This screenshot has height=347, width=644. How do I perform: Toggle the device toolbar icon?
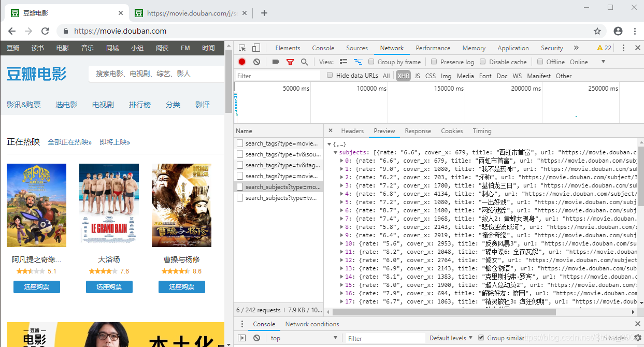click(256, 48)
